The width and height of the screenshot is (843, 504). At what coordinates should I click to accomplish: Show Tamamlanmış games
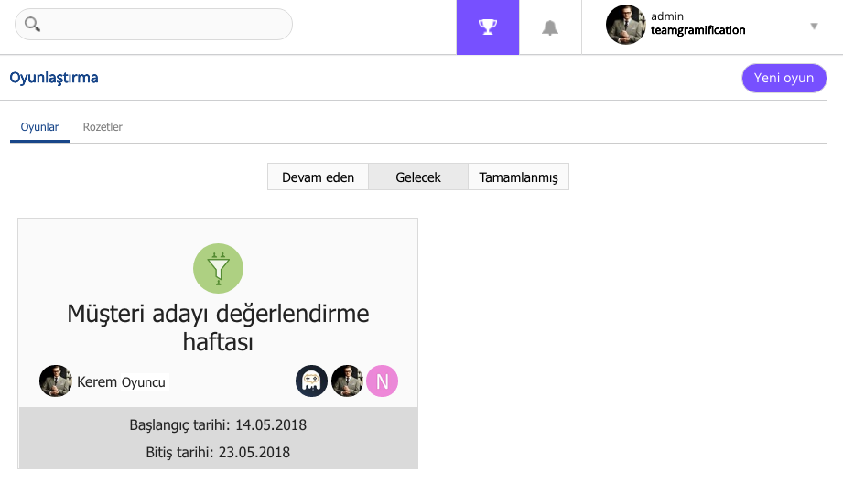(x=518, y=177)
